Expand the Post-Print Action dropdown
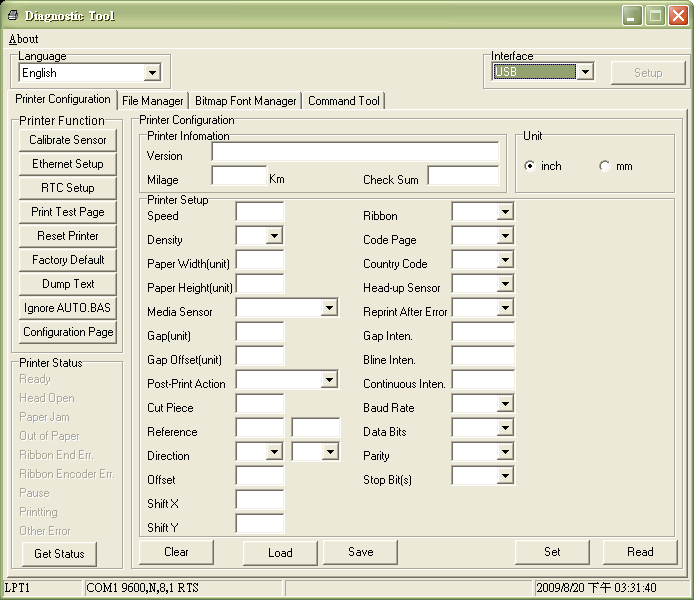This screenshot has height=600, width=694. coord(329,380)
